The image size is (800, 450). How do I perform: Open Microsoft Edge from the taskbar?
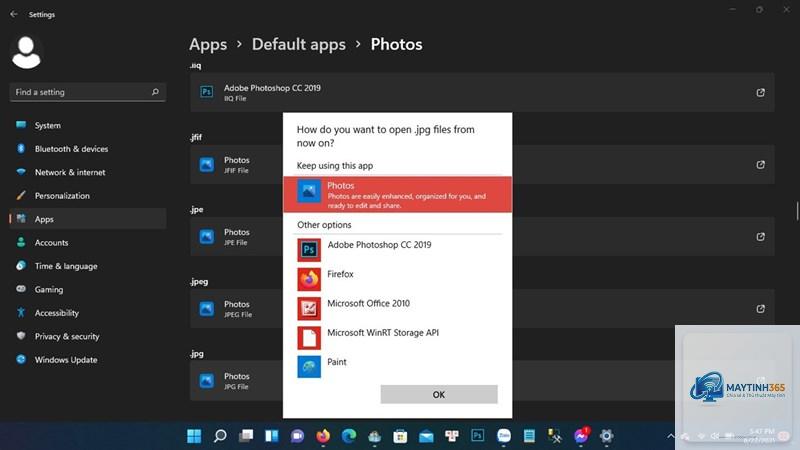pyautogui.click(x=349, y=436)
